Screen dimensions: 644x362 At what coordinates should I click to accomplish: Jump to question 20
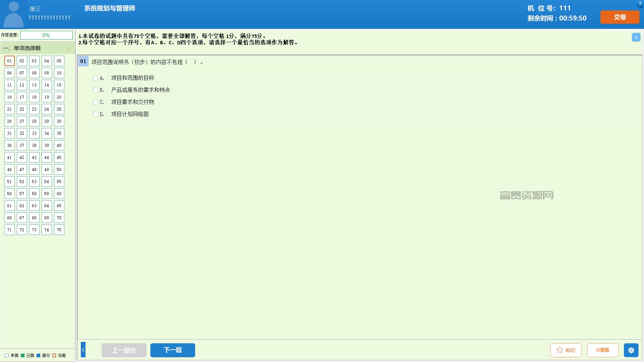(x=59, y=97)
